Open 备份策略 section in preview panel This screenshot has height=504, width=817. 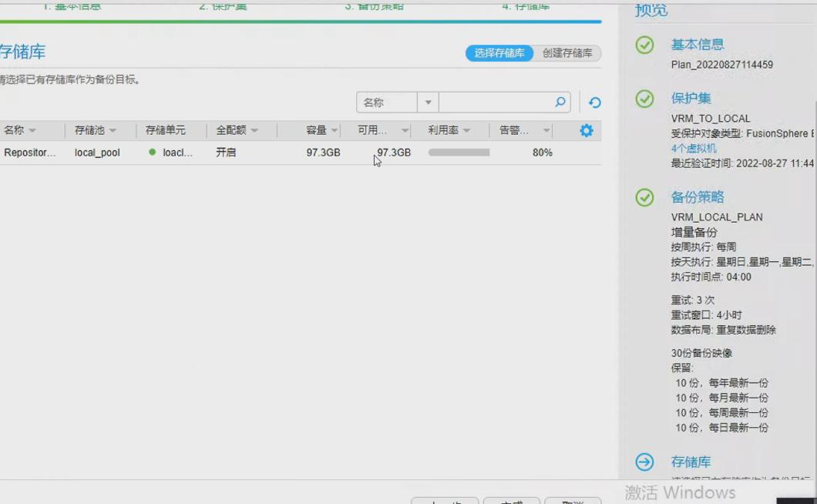(x=697, y=197)
